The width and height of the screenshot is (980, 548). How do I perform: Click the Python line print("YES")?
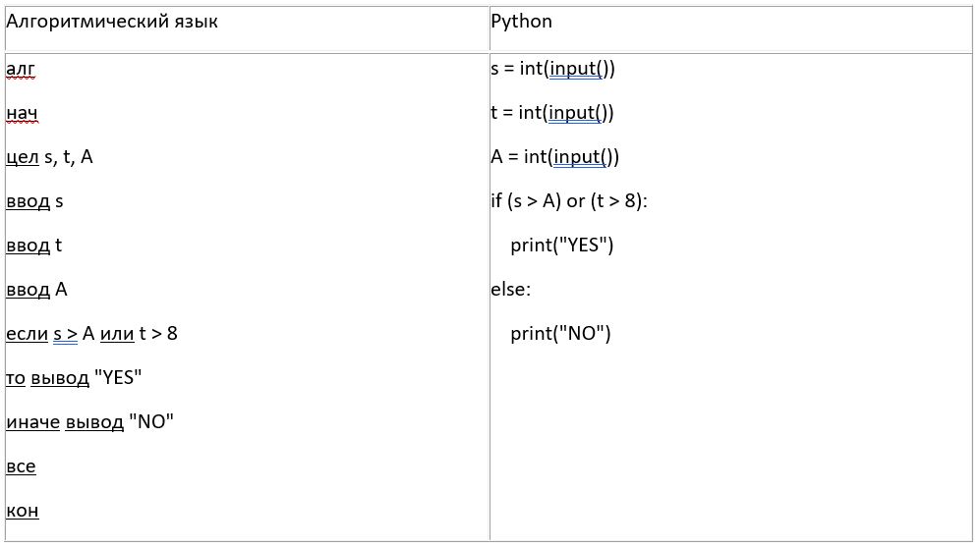coord(561,246)
